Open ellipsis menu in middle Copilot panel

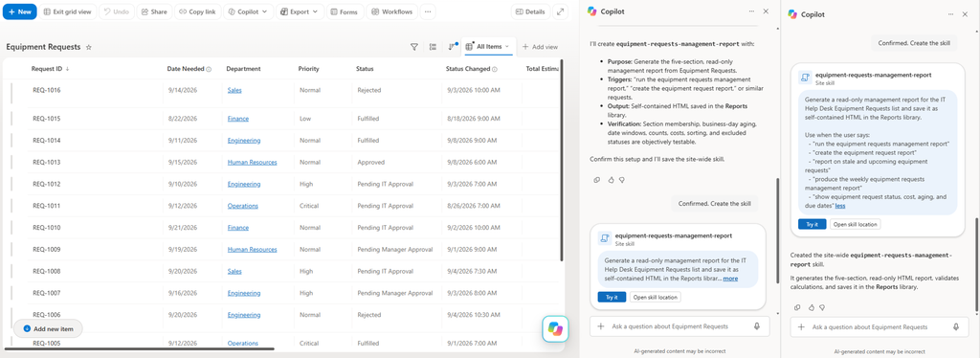tap(752, 11)
